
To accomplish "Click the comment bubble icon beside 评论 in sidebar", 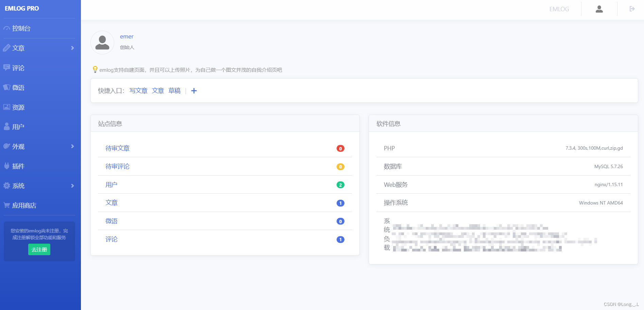I will [x=6, y=67].
